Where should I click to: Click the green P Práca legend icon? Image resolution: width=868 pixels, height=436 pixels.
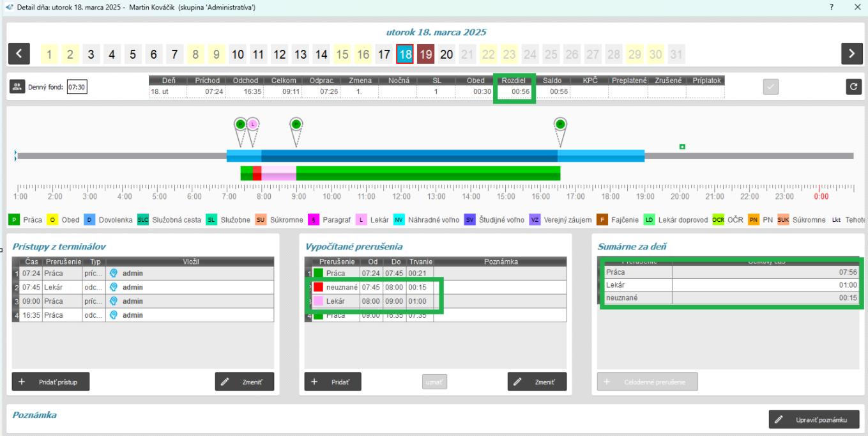[x=13, y=220]
